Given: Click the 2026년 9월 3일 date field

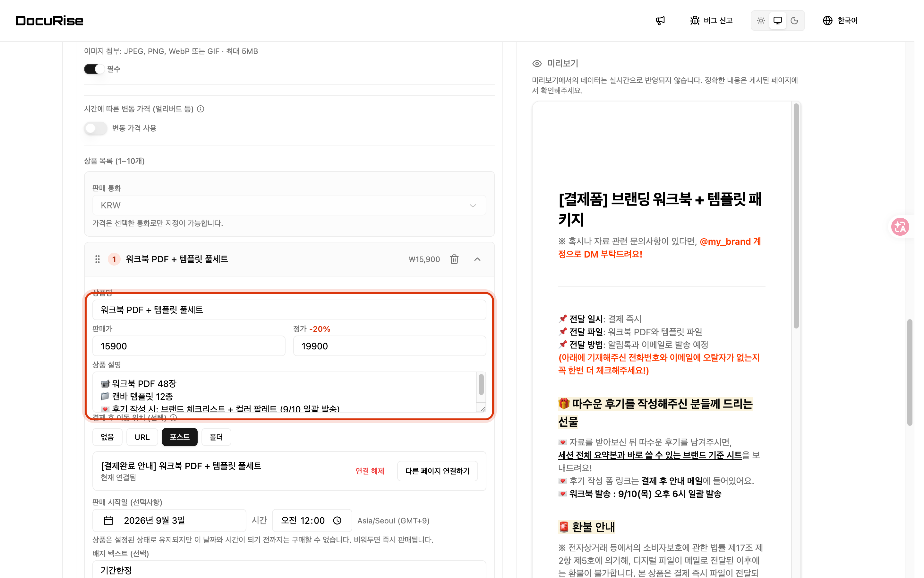Looking at the screenshot, I should click(x=169, y=521).
